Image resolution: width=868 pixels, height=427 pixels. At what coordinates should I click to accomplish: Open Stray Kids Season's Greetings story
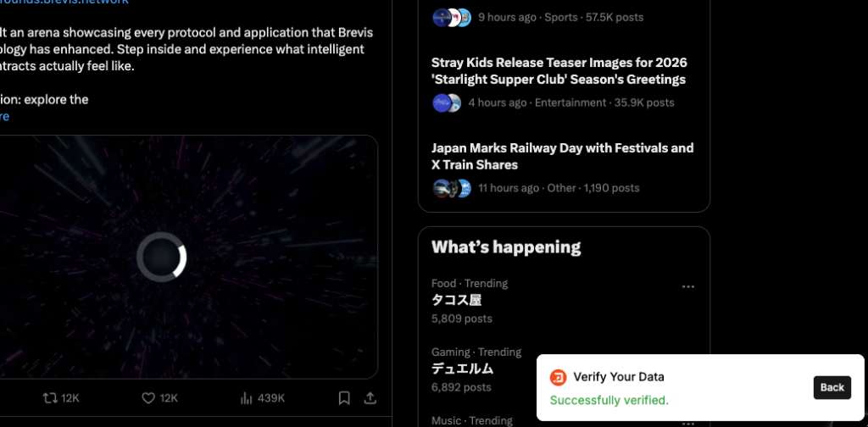(x=559, y=71)
